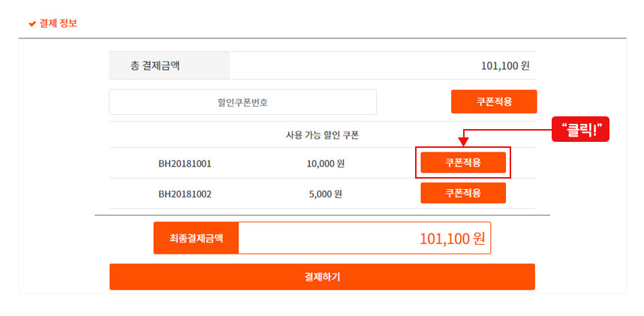Apply coupon BH20181002 with its 쿠폰적용 button
This screenshot has height=316, width=644.
(x=463, y=193)
